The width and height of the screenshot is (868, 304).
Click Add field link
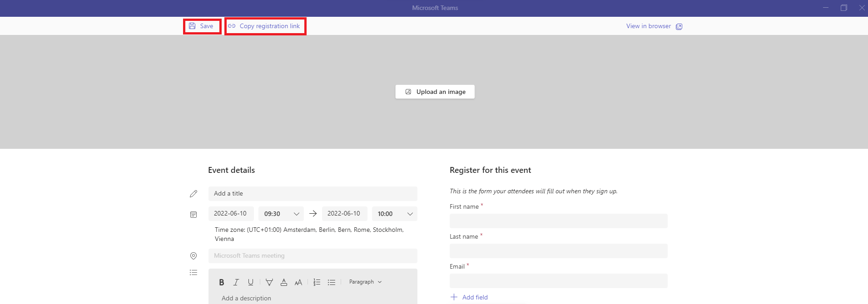point(469,297)
